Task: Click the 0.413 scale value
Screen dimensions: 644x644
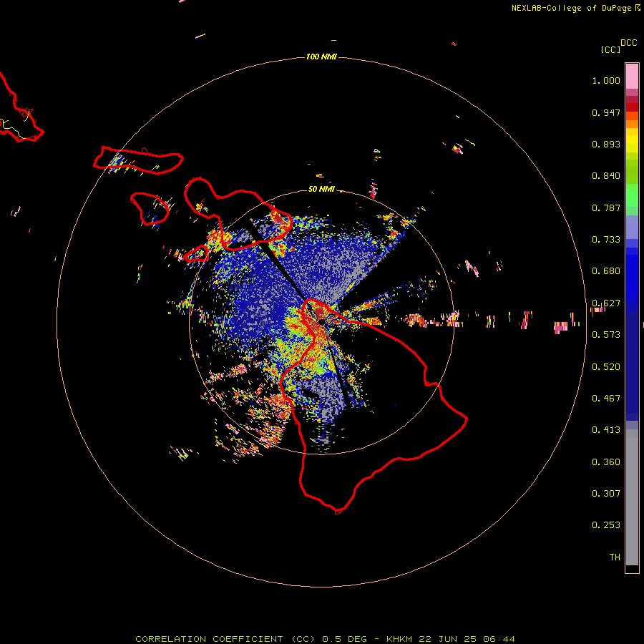Action: (606, 430)
